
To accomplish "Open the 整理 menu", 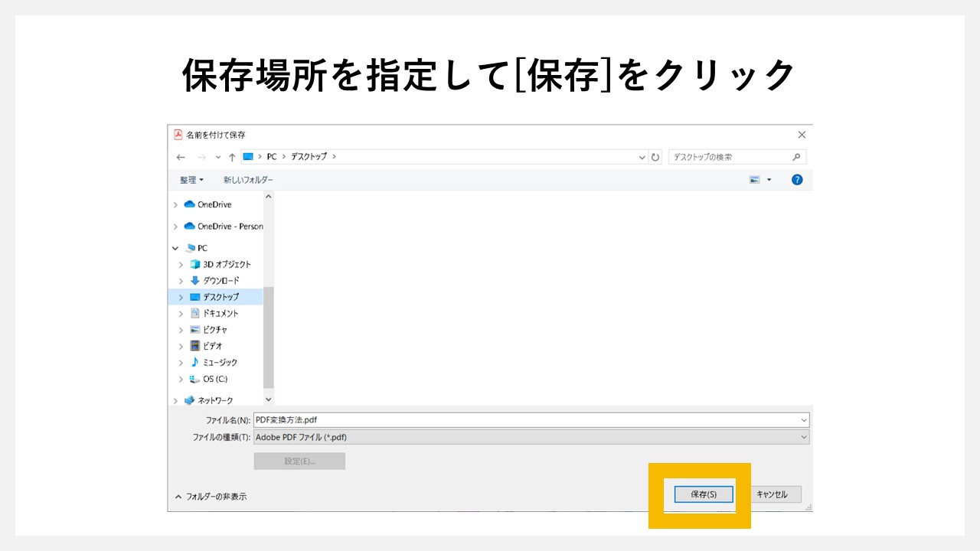I will [191, 179].
